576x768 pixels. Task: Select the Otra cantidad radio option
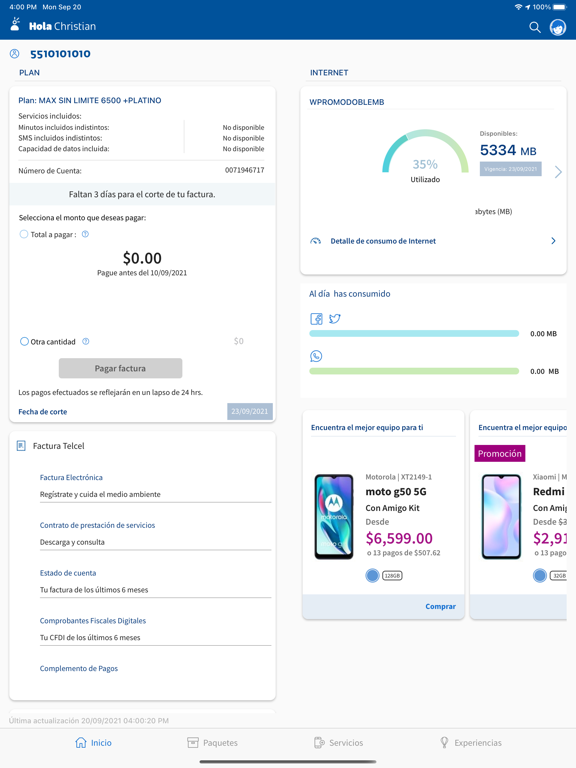[x=24, y=341]
